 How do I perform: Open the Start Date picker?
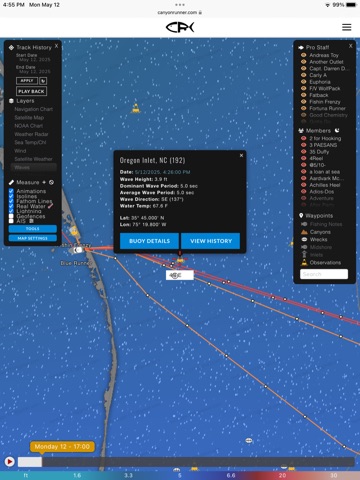34,60
